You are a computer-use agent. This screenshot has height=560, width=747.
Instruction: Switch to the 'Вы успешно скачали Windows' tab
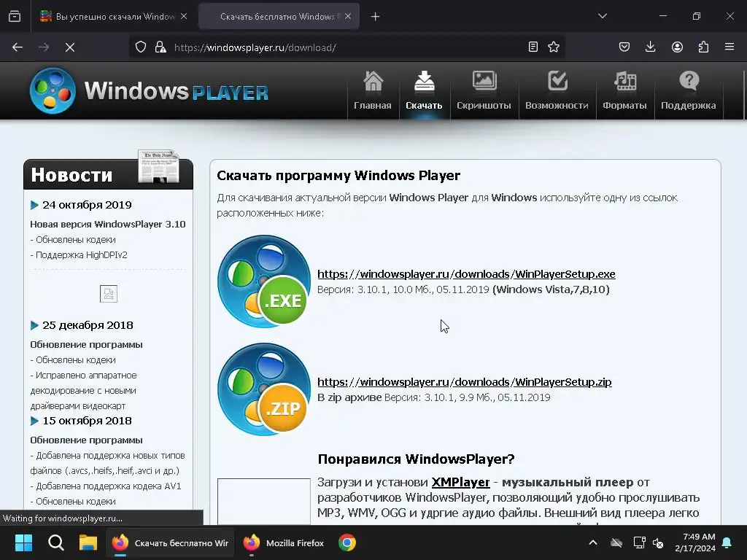tap(113, 17)
